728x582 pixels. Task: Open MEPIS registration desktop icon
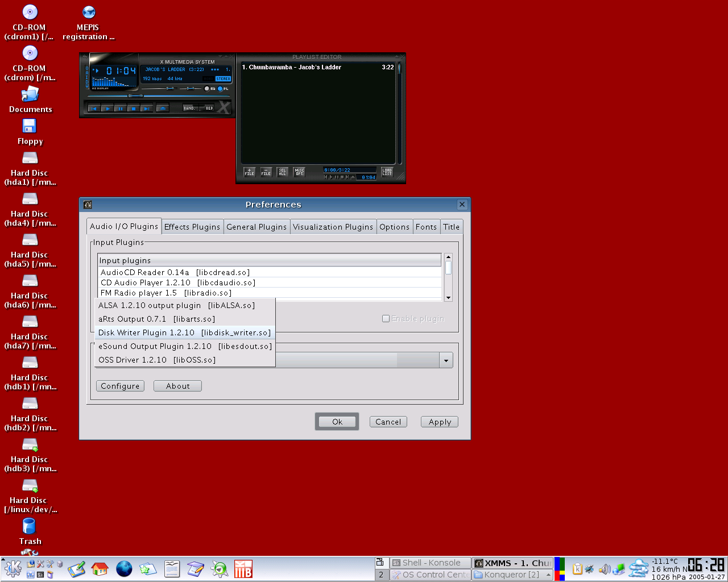88,23
